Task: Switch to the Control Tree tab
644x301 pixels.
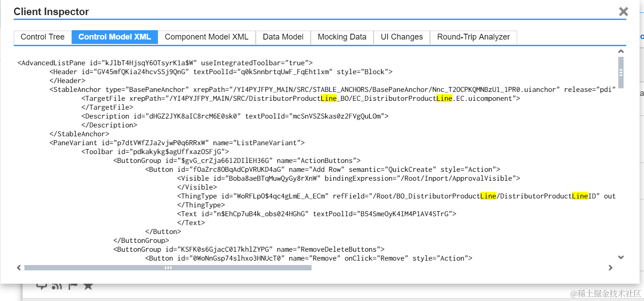Action: tap(43, 37)
